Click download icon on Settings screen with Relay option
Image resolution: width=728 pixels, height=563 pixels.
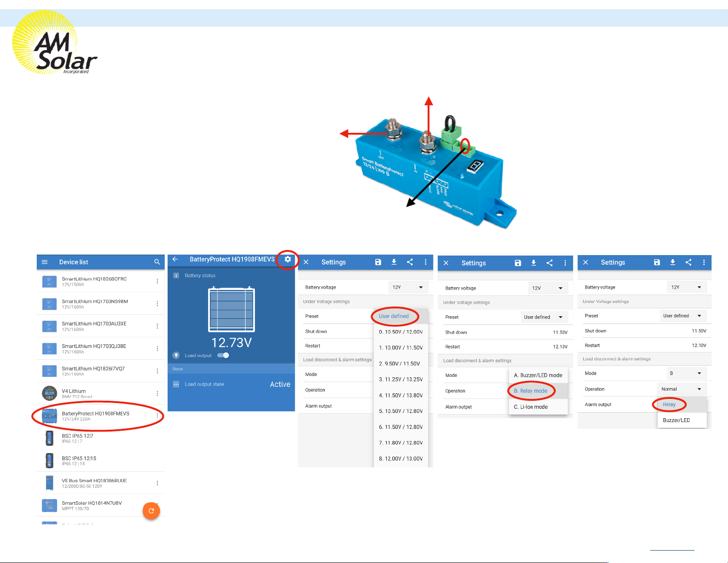tap(672, 262)
